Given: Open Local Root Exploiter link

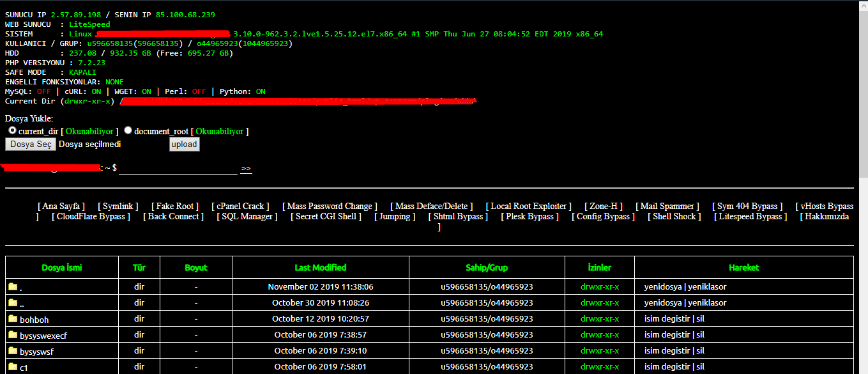Looking at the screenshot, I should coord(529,206).
